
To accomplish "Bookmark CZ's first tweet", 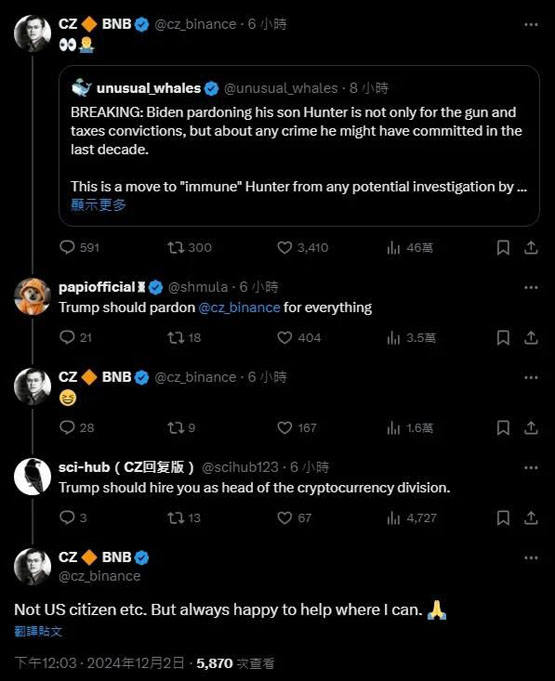I will 503,248.
